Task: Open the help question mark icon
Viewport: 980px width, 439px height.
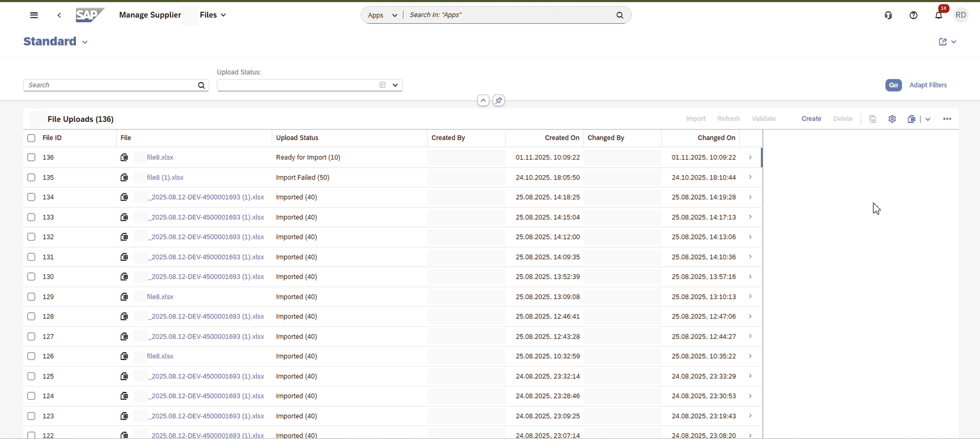Action: pos(913,15)
